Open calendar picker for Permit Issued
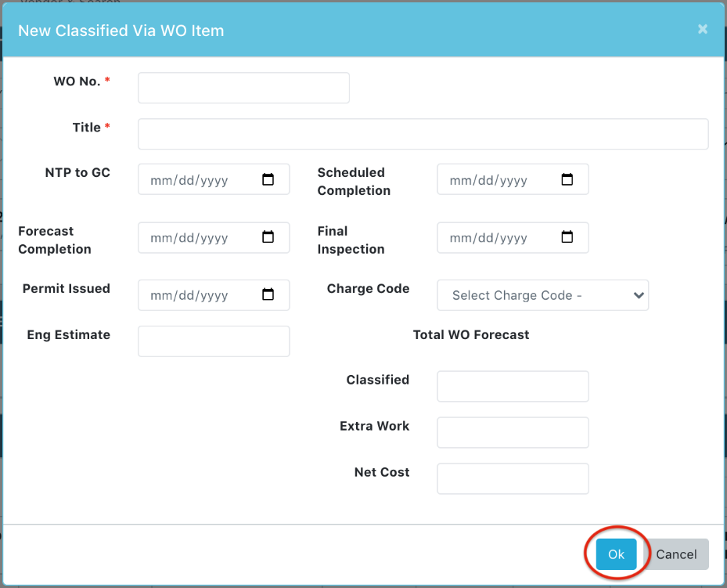This screenshot has width=727, height=588. (268, 294)
